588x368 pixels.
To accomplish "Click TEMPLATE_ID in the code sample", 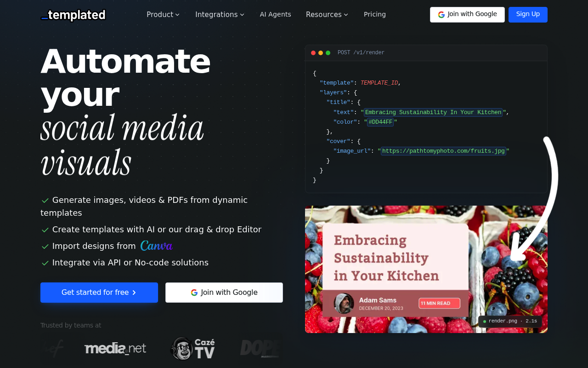I will click(379, 83).
